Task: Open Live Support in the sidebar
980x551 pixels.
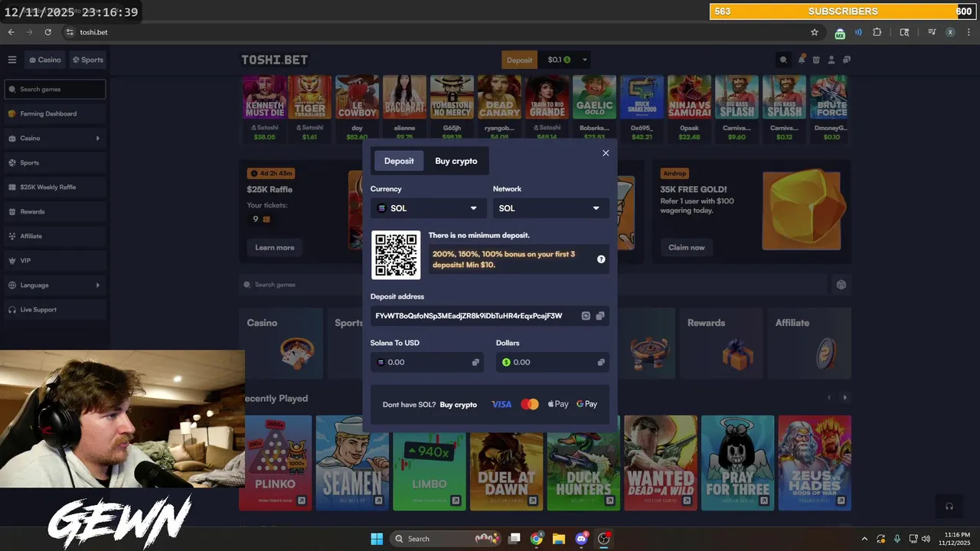Action: click(x=55, y=310)
